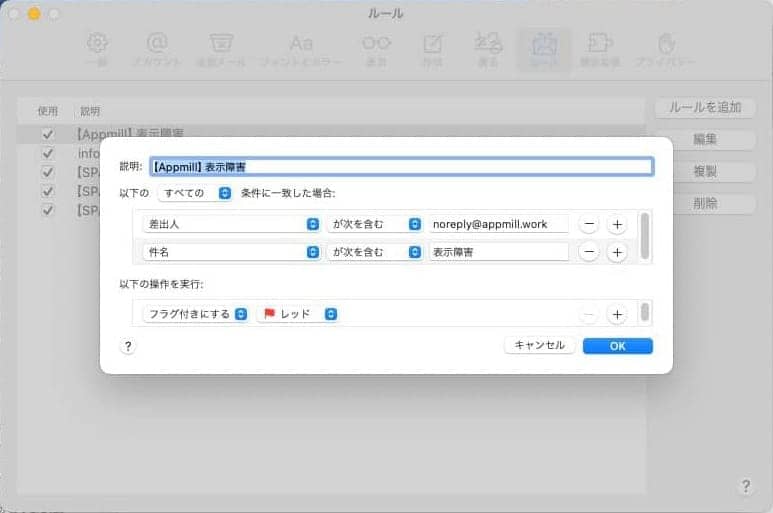Open the すべての match-type dropdown
The image size is (773, 513).
tap(195, 193)
